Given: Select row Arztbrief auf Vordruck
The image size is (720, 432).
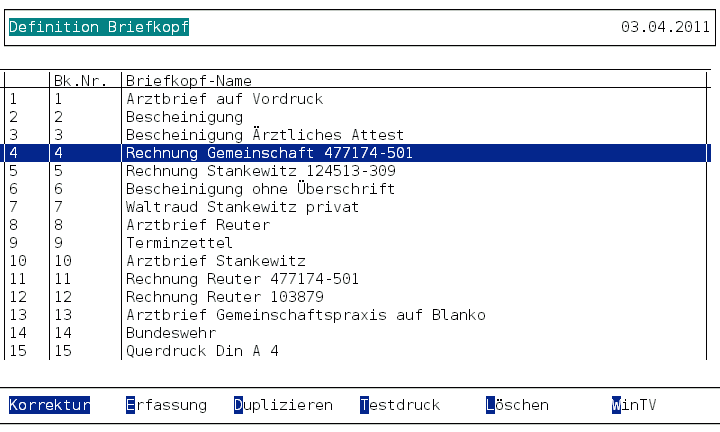Looking at the screenshot, I should [357, 99].
